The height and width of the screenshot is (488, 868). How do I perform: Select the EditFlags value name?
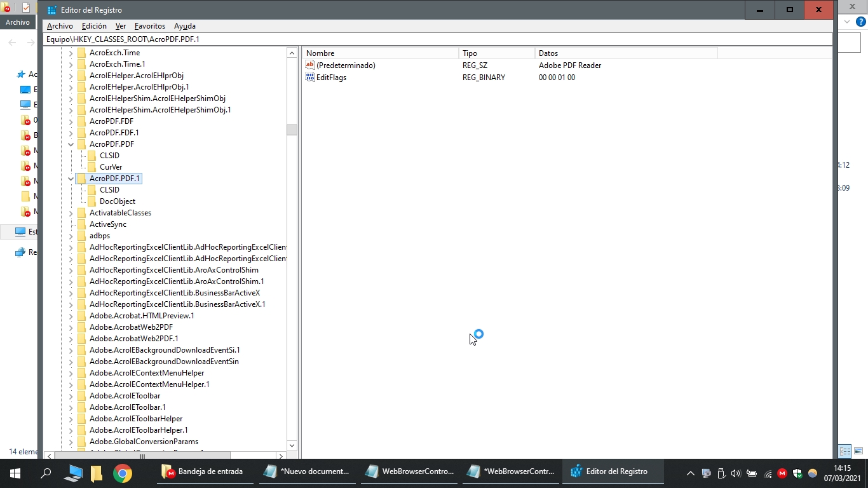331,78
